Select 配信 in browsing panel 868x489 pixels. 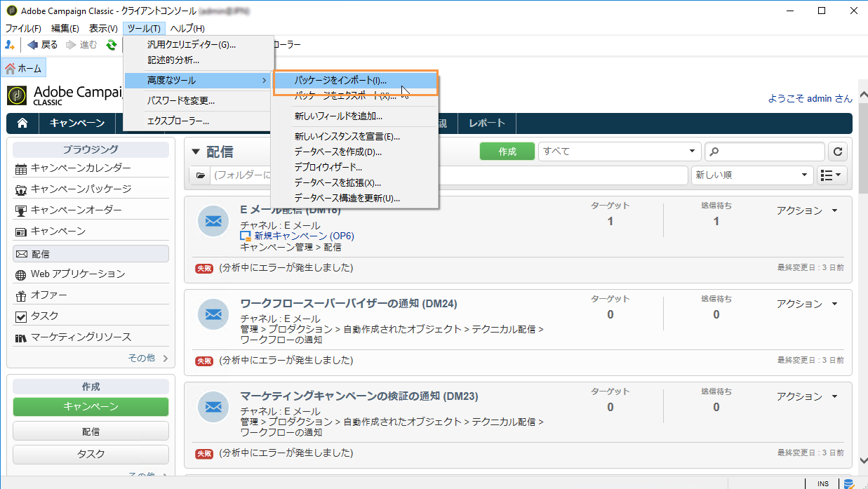[x=91, y=253]
